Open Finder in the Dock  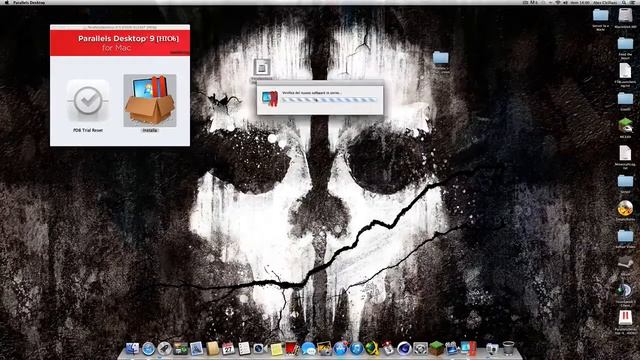(132, 348)
